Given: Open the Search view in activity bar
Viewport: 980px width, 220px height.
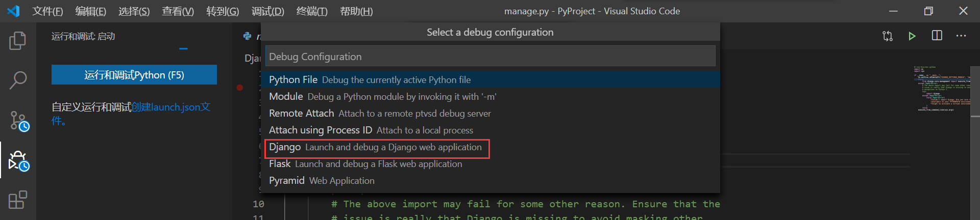Looking at the screenshot, I should 18,80.
